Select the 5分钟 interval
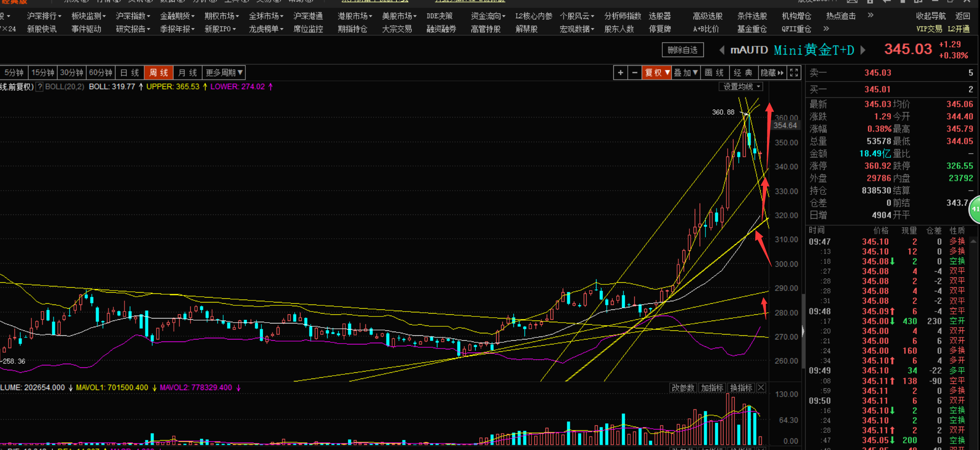The image size is (980, 450). (14, 72)
